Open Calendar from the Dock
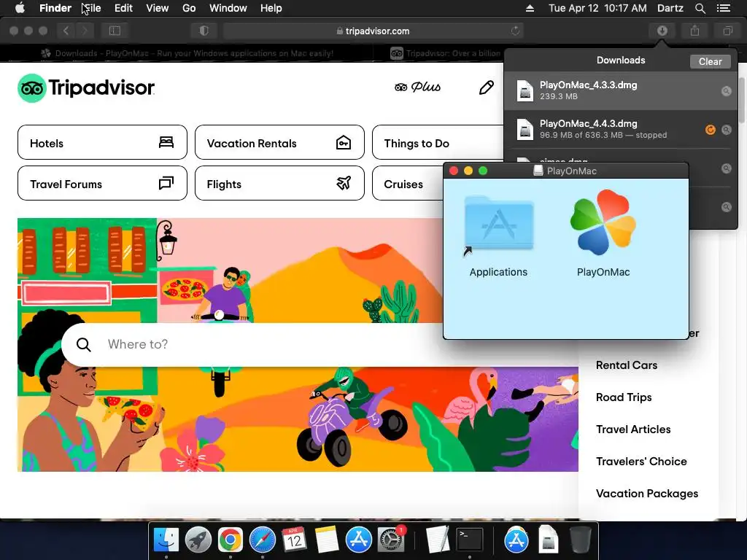Screen dimensions: 747x560 [294, 540]
